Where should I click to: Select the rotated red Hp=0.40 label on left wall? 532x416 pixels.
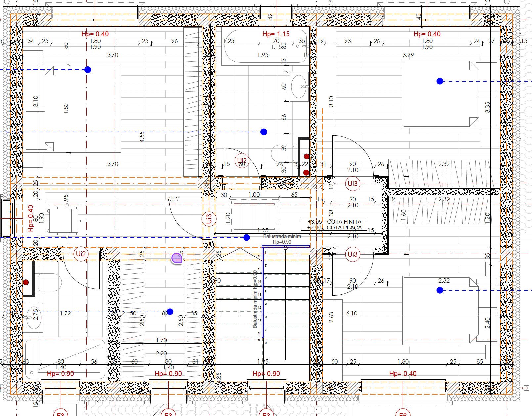(x=31, y=218)
